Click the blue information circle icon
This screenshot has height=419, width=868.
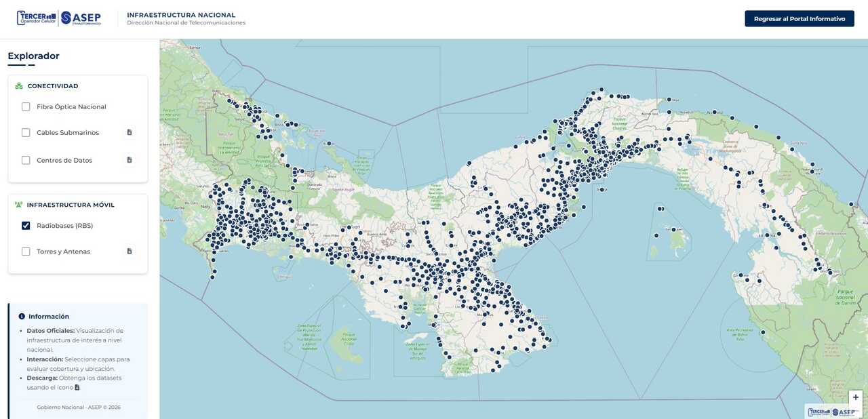click(x=22, y=317)
